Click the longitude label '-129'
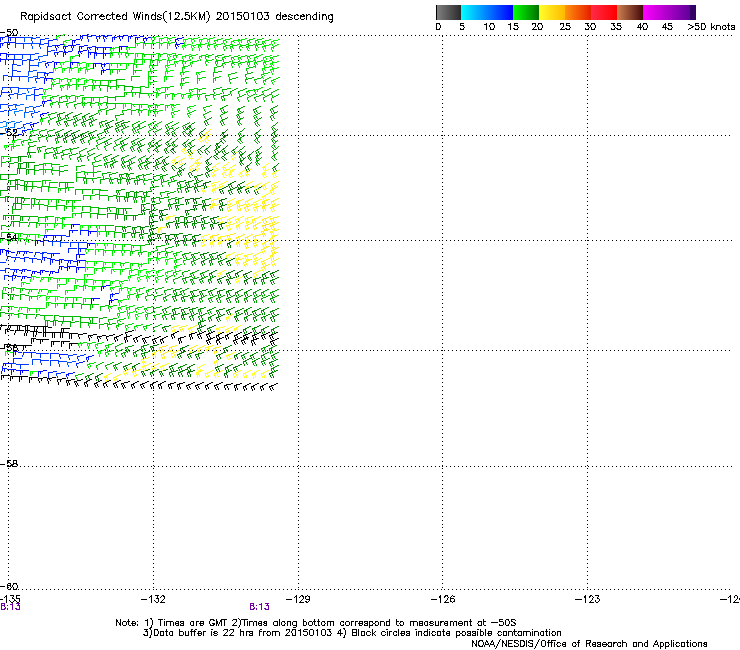The width and height of the screenshot is (740, 650). click(298, 599)
